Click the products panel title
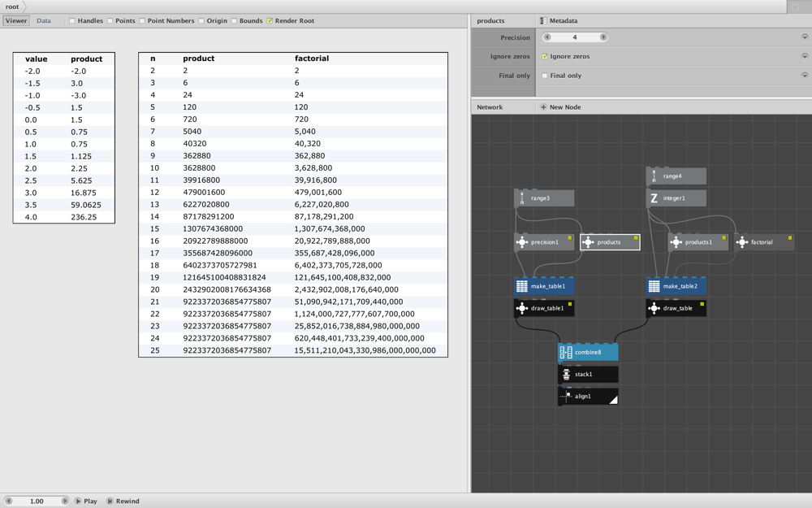This screenshot has height=508, width=812. 490,21
